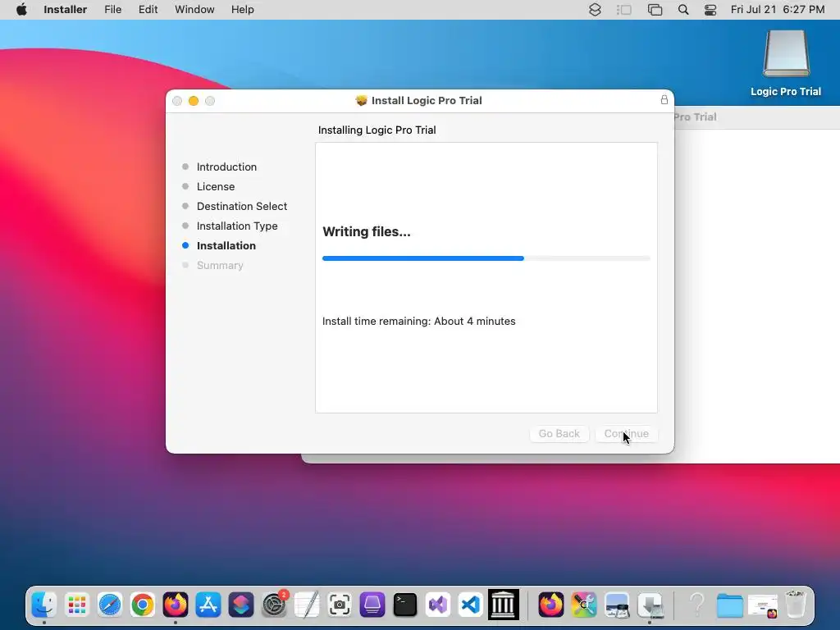Click the 'Writing files...' status text
Screen dimensions: 840x630
pos(367,231)
